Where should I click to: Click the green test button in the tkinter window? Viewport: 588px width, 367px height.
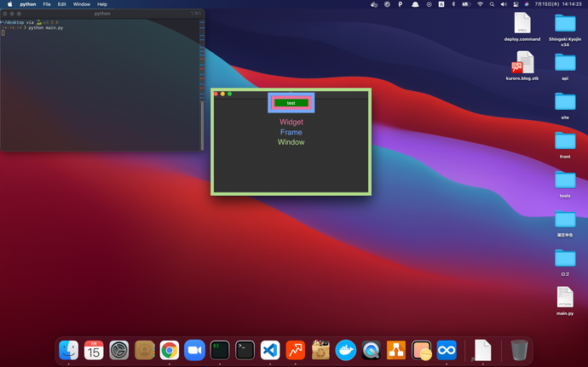tap(291, 103)
